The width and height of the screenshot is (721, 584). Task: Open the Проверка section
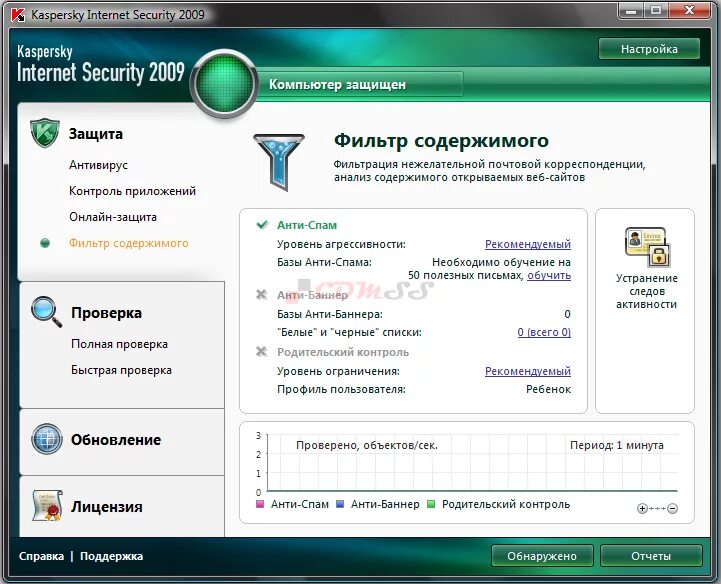106,313
